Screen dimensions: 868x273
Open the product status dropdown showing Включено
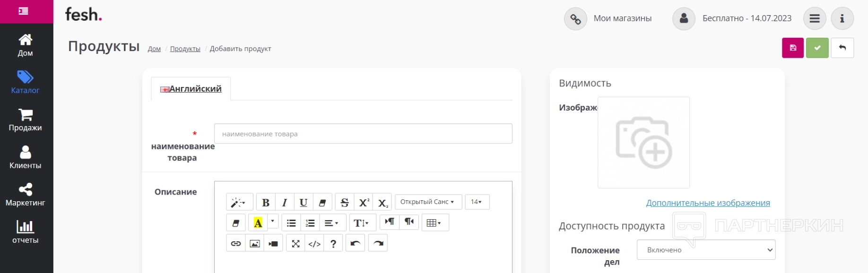pos(706,250)
